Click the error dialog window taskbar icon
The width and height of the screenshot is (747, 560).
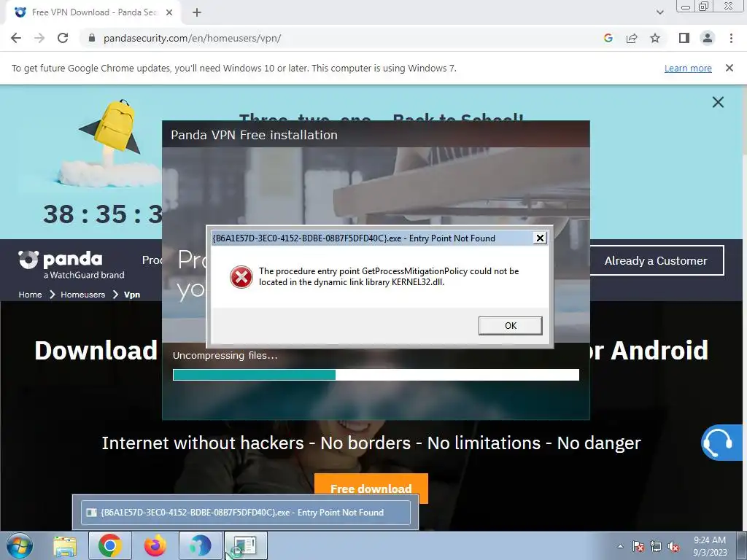coord(246,545)
